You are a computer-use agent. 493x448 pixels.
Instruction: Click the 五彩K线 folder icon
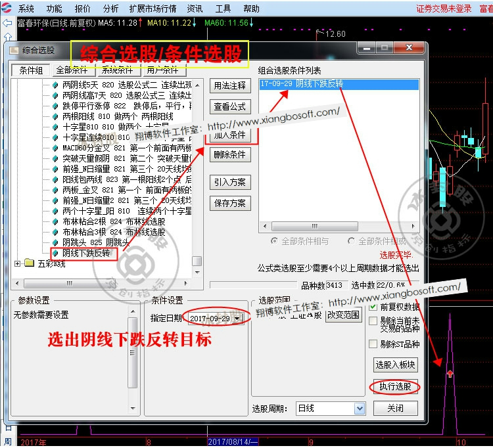pos(29,263)
